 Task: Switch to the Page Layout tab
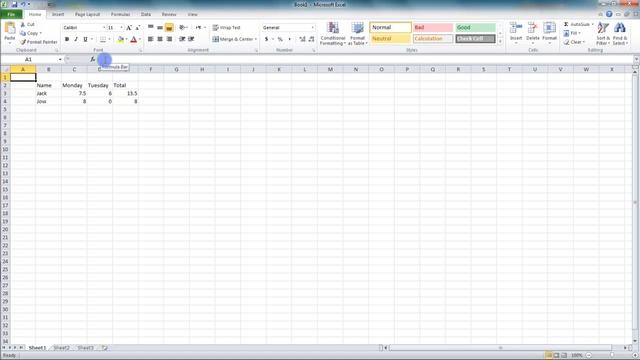87,14
